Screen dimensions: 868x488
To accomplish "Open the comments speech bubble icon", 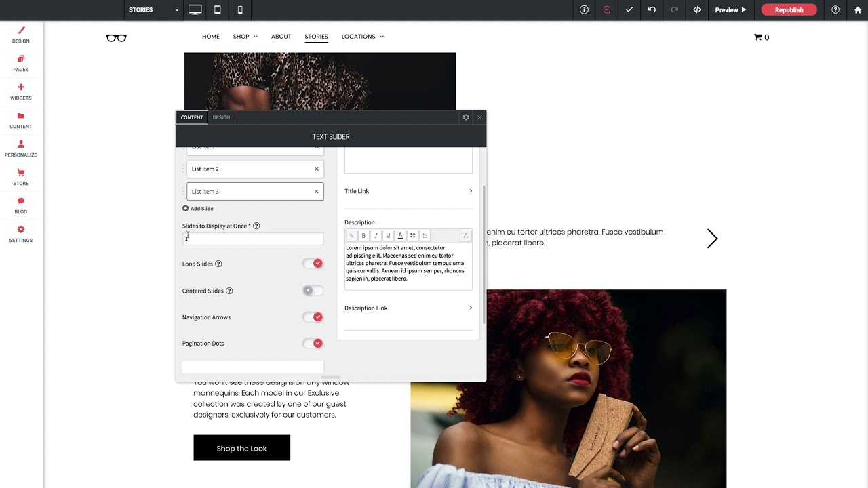I will pyautogui.click(x=607, y=9).
